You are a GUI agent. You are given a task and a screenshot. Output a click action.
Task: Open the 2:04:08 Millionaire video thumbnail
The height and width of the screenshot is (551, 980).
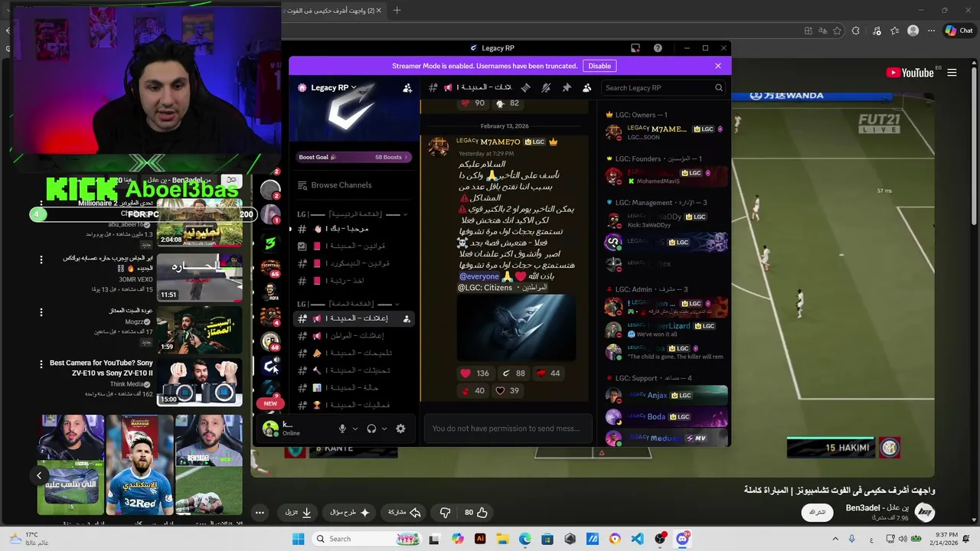pyautogui.click(x=200, y=222)
